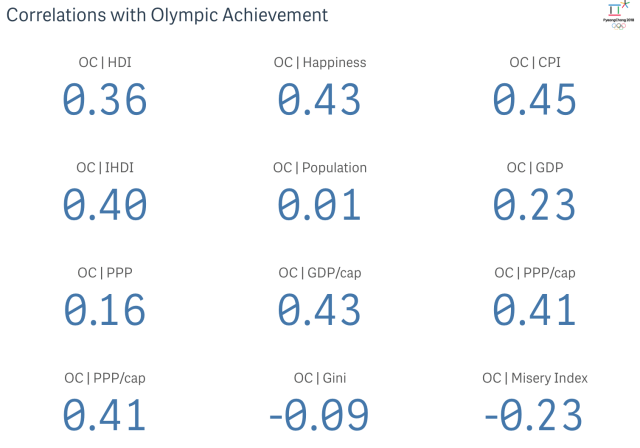Select the OC | Population label
Viewport: 640px width, 448px height.
pos(320,168)
